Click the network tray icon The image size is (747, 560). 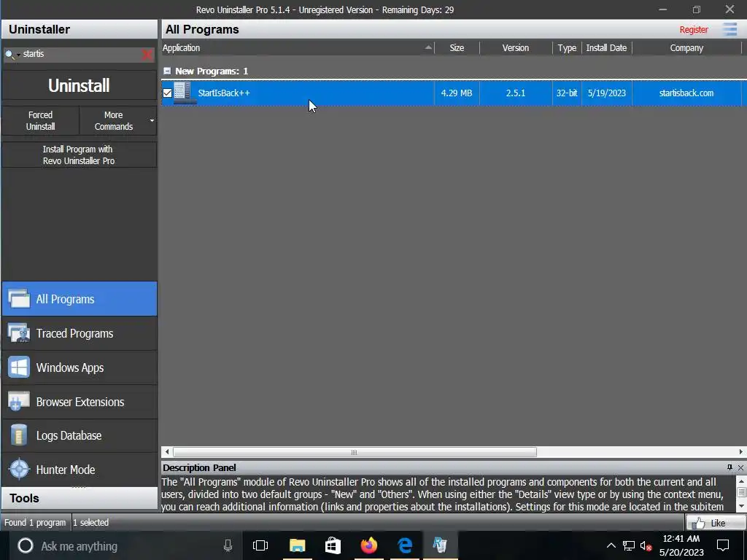tap(628, 545)
